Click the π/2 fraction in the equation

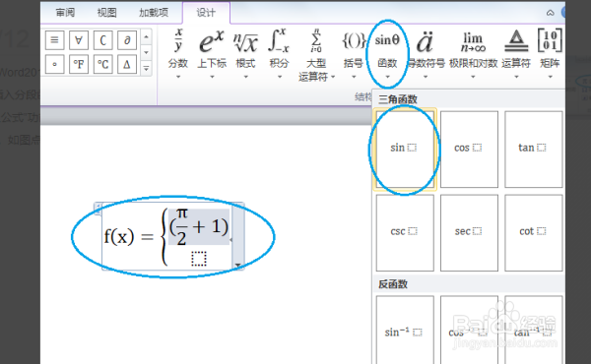(x=181, y=227)
